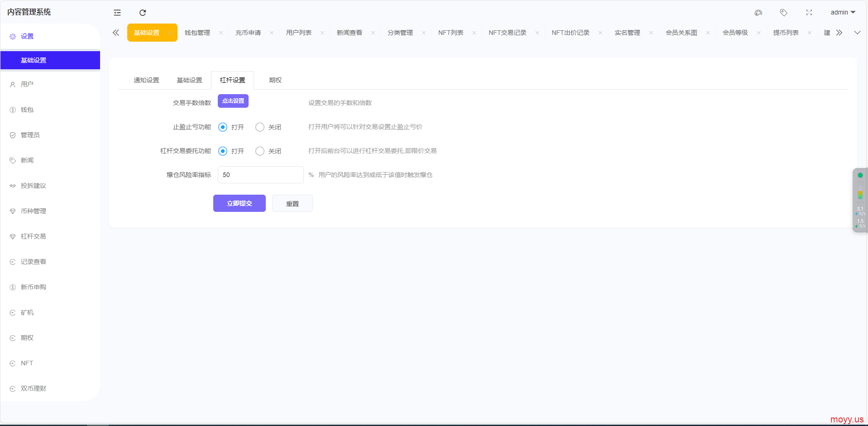
Task: Switch to the 用户列表 page tab
Action: [x=299, y=33]
